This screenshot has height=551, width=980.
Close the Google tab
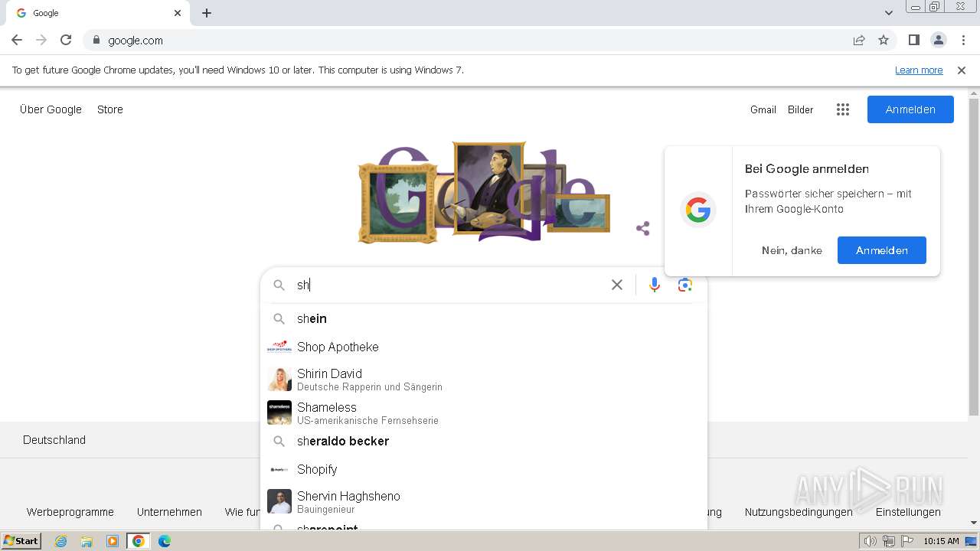pos(178,13)
